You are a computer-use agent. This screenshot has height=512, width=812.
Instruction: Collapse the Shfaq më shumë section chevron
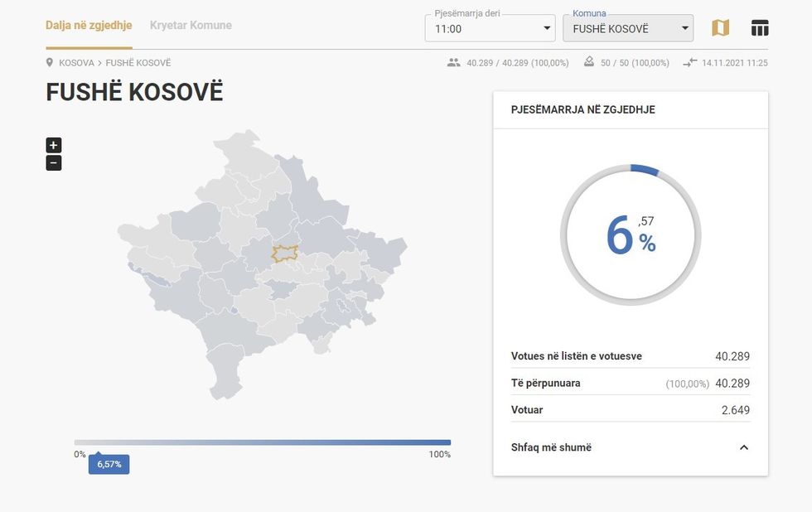coord(743,447)
